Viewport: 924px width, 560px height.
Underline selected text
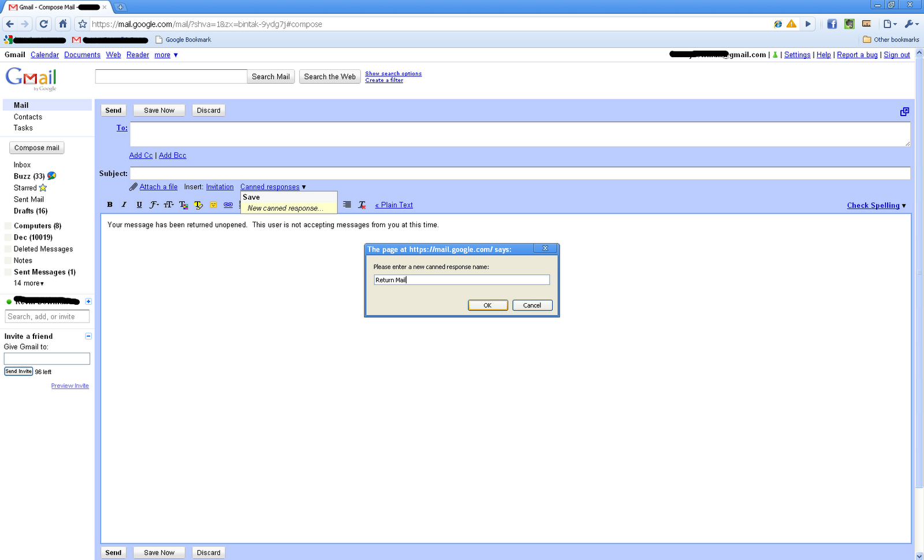coord(139,204)
